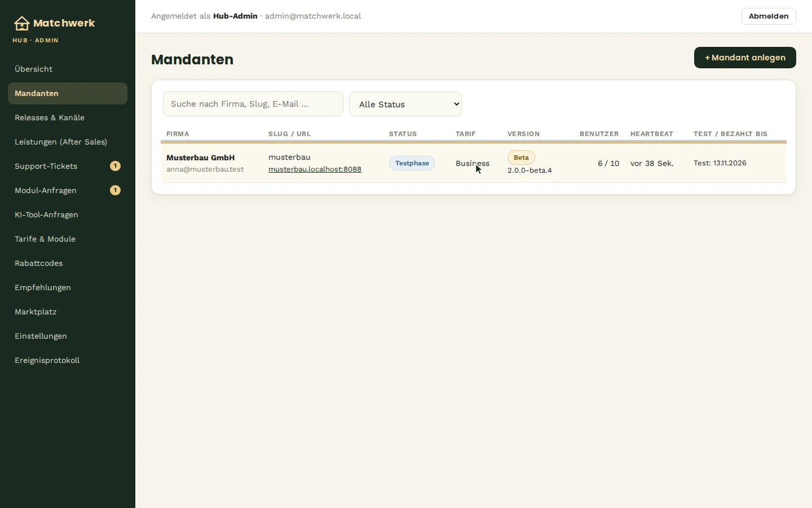Click the admin@matchwerk.local email in header
The image size is (812, 508).
(313, 16)
